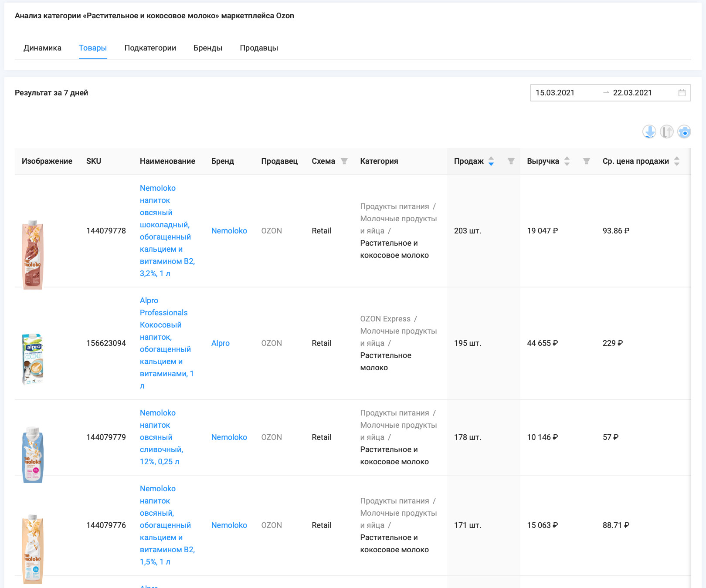Go to the Бренды tab
Screen dimensions: 706x588
point(208,48)
